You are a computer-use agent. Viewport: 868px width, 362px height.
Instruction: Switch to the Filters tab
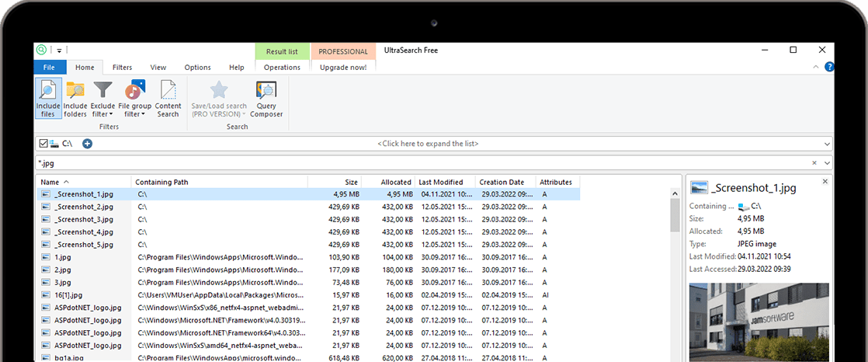tap(123, 68)
